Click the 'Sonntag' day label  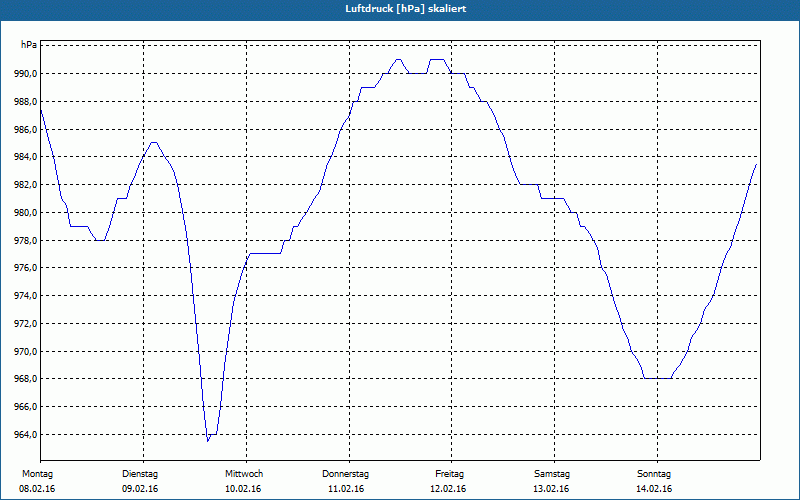[x=654, y=474]
